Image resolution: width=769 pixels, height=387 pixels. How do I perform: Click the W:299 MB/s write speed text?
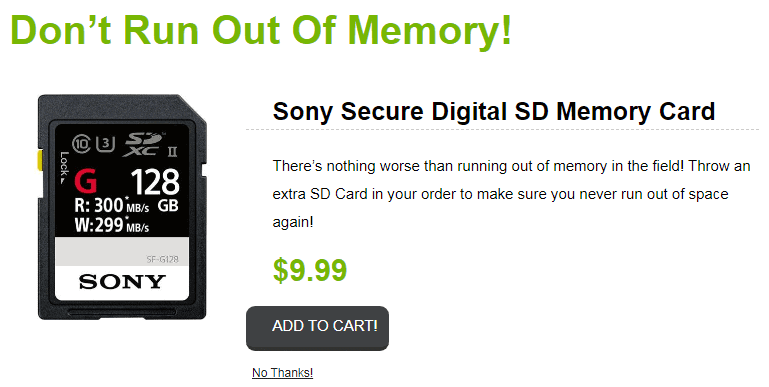pos(112,225)
